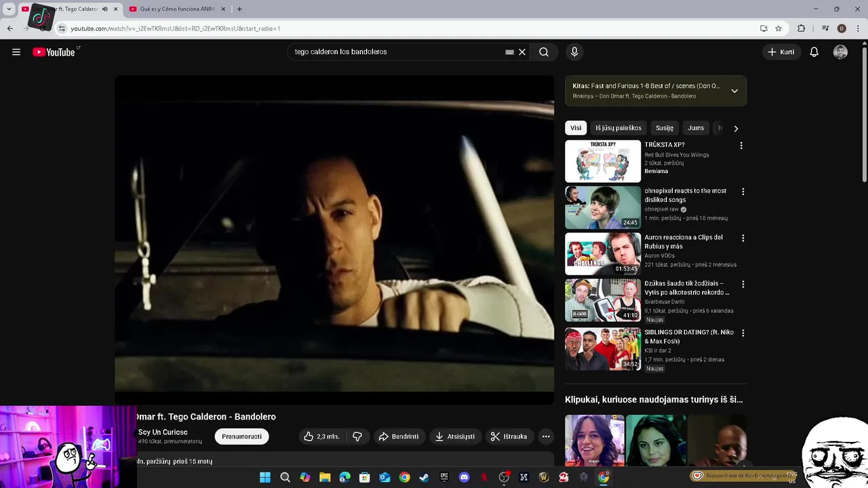Subscribe with Prenumeruoti button

coord(241,436)
